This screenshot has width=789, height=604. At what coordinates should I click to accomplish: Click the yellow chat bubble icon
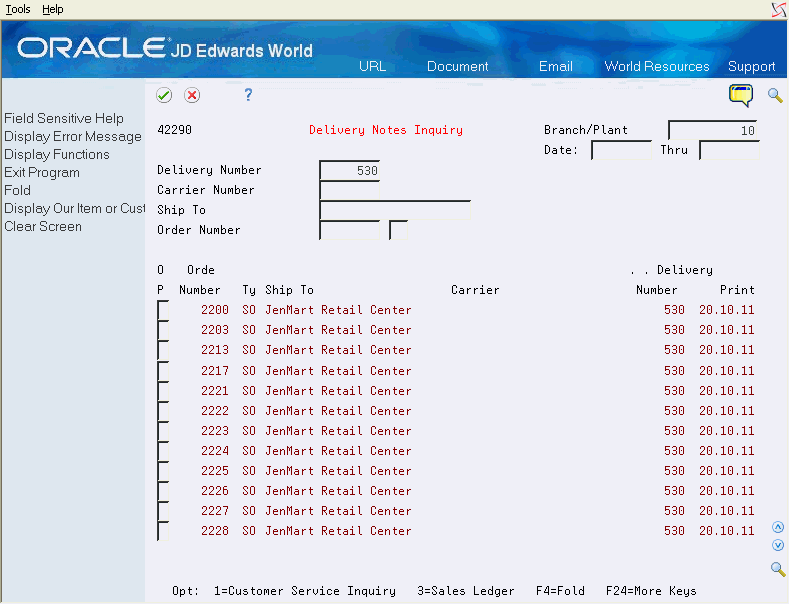click(x=741, y=95)
